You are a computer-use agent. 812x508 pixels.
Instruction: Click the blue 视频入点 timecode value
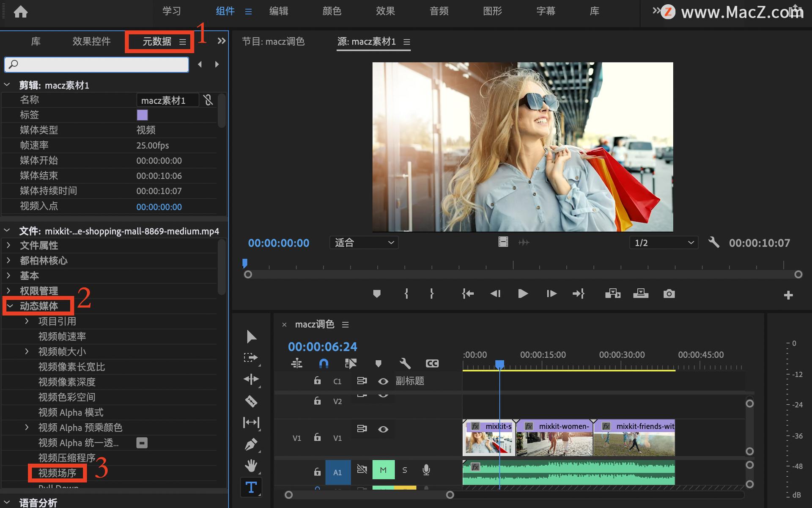159,207
